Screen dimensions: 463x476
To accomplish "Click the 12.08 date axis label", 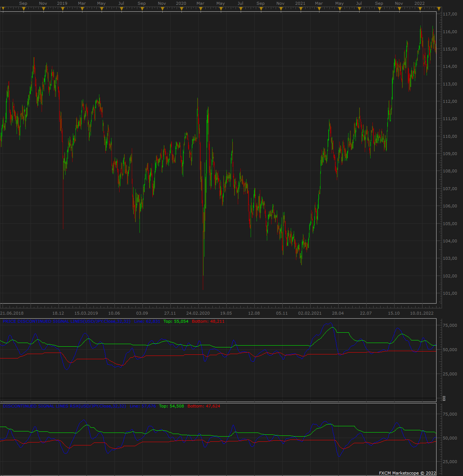I will click(x=254, y=313).
